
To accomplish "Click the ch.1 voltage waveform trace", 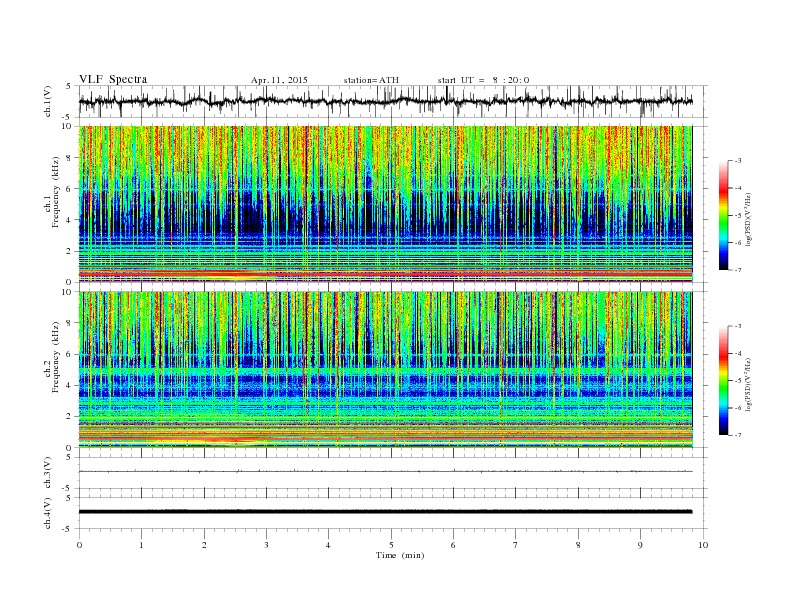I will click(x=385, y=101).
